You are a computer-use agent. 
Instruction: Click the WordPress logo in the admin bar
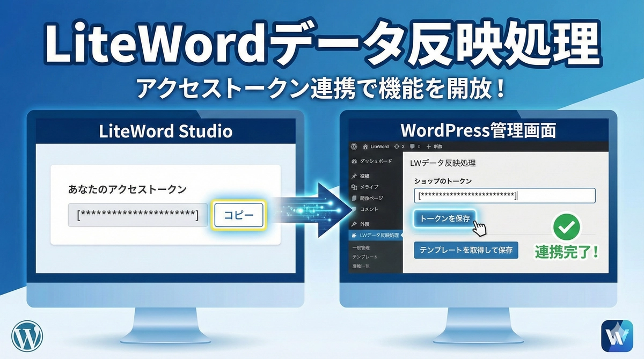coord(354,146)
